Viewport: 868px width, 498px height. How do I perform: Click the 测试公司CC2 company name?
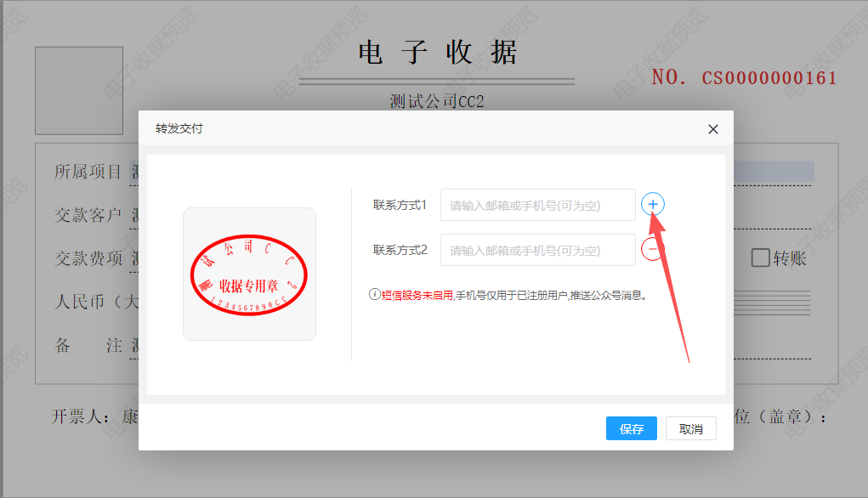click(x=436, y=101)
